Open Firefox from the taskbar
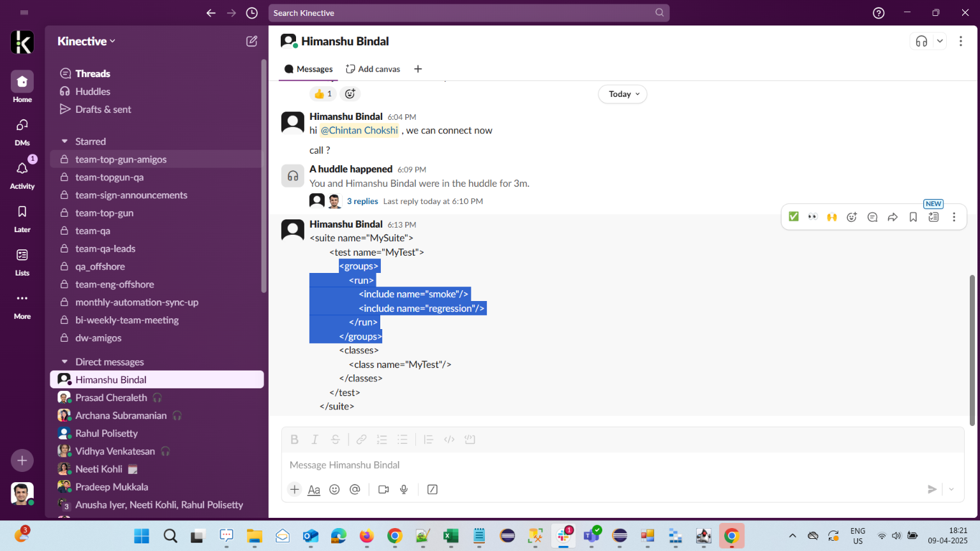Viewport: 980px width, 551px height. (x=367, y=536)
